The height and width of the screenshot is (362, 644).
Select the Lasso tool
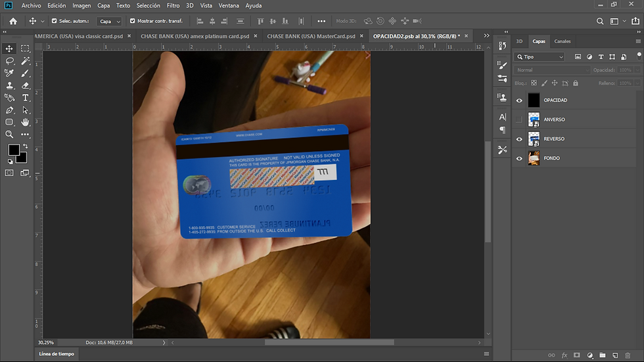point(9,60)
